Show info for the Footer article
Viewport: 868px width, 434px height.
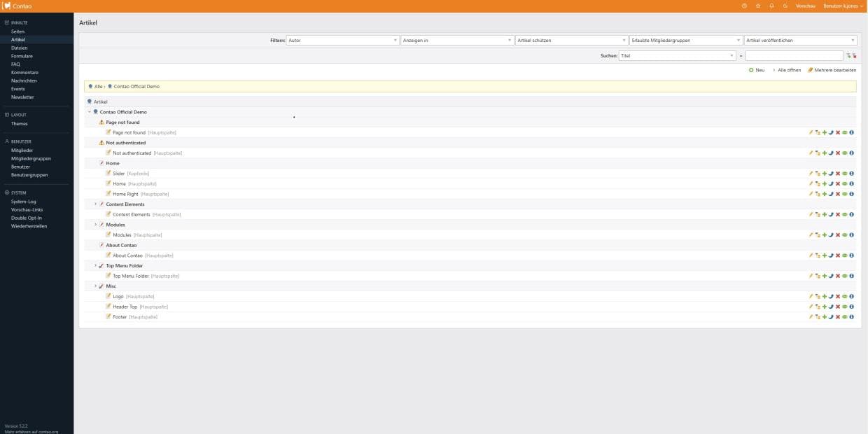[851, 317]
